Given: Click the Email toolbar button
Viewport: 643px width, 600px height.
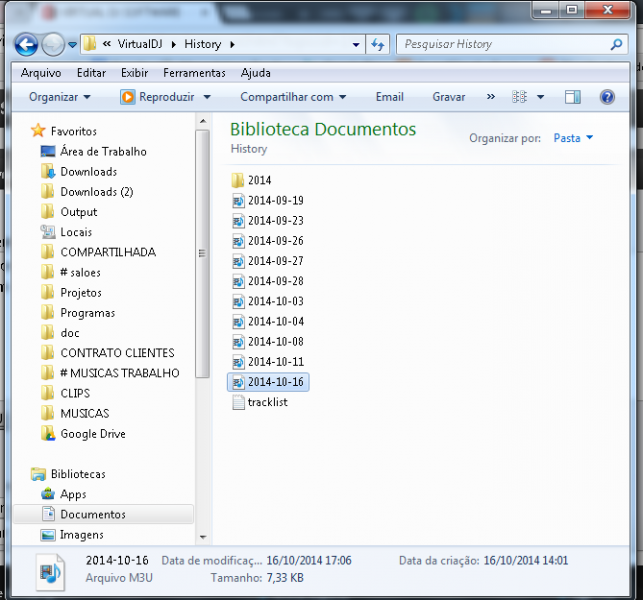Looking at the screenshot, I should pyautogui.click(x=389, y=97).
